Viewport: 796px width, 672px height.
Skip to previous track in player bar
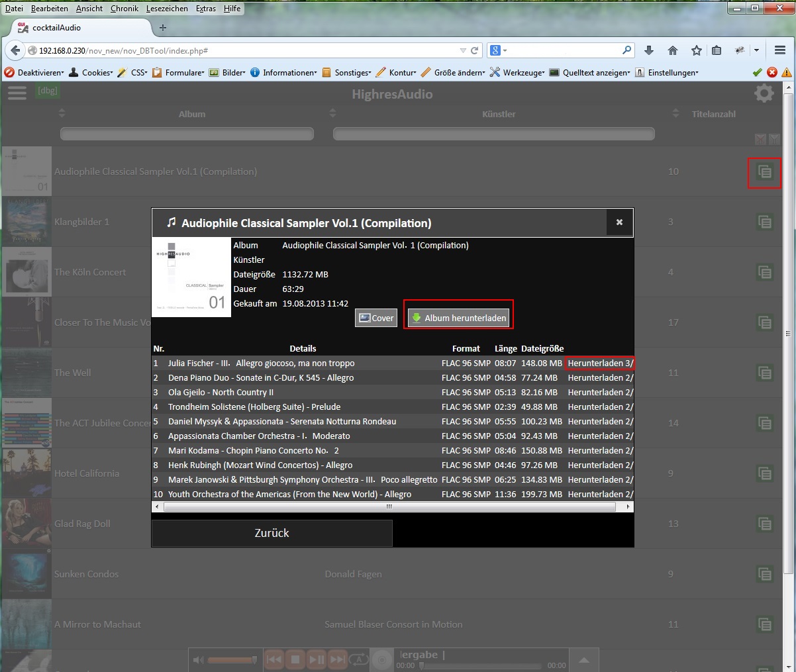coord(274,659)
